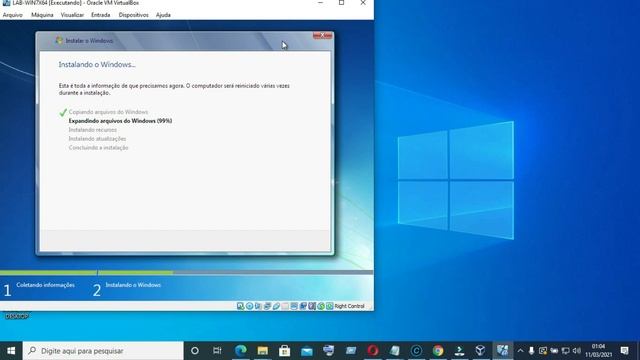
Task: Open the terminal app icon on taskbar
Action: (460, 351)
